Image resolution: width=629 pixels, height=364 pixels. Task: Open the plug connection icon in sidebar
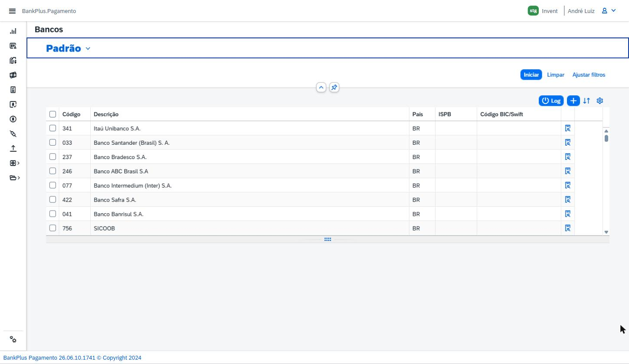13,134
